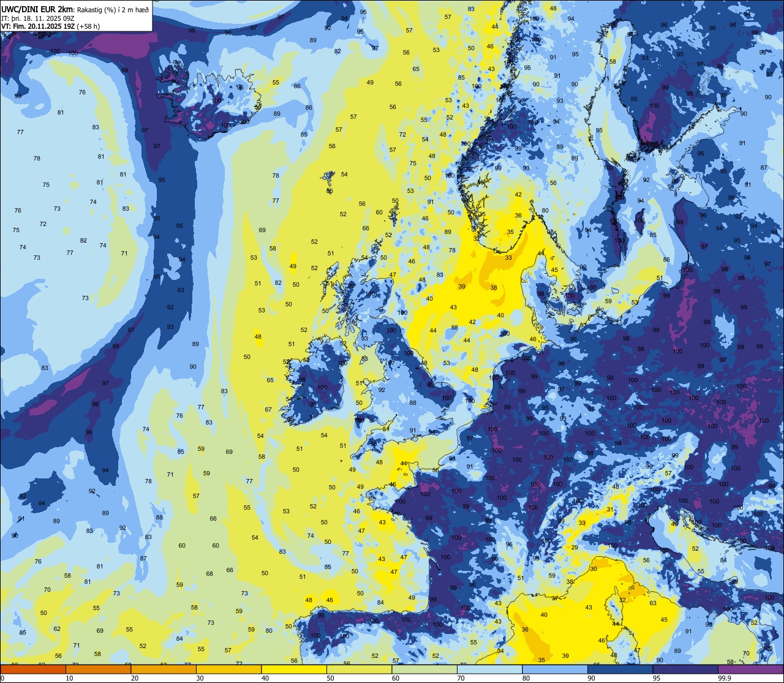Viewport: 784px width, 683px height.
Task: Click the 90–95 dark blue legend swatch
Action: [620, 669]
